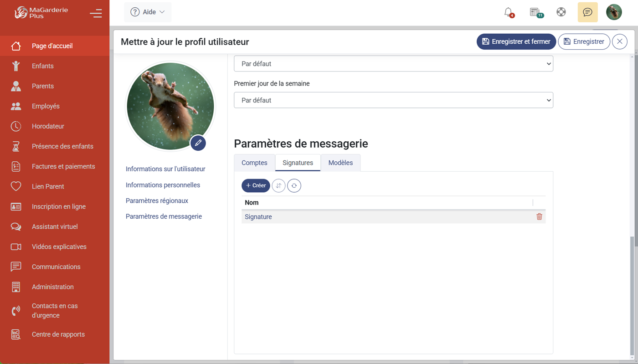Switch to the Comptes tab
This screenshot has height=364, width=638.
[x=254, y=163]
